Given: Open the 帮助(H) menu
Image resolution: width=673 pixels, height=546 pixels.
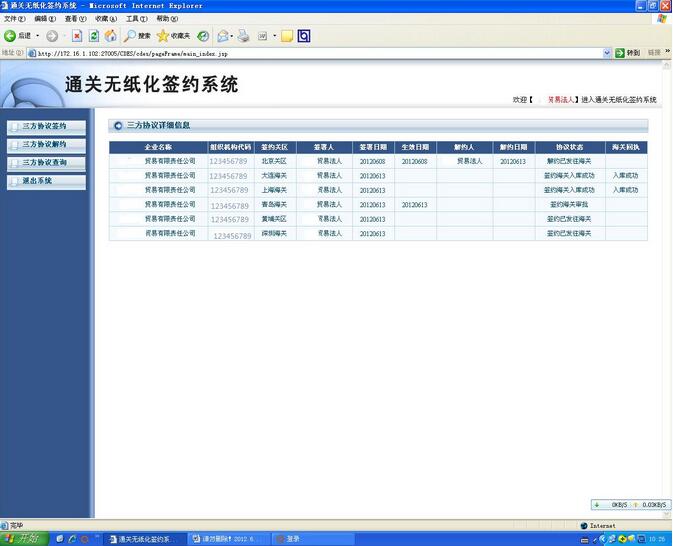Looking at the screenshot, I should point(167,19).
